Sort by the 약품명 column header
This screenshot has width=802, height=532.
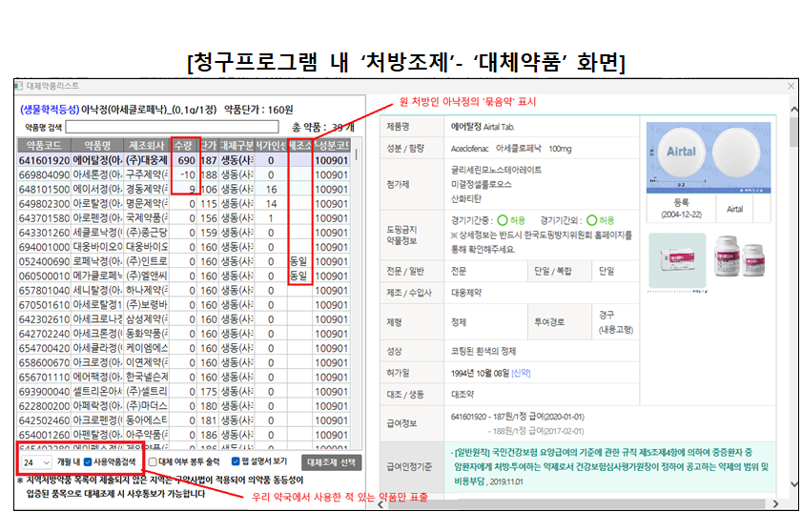tap(99, 145)
